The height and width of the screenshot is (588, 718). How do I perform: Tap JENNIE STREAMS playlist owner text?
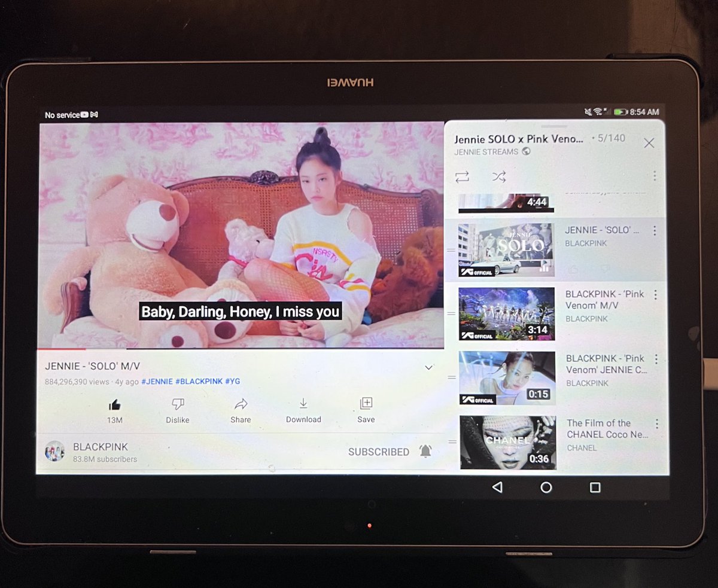click(x=486, y=152)
